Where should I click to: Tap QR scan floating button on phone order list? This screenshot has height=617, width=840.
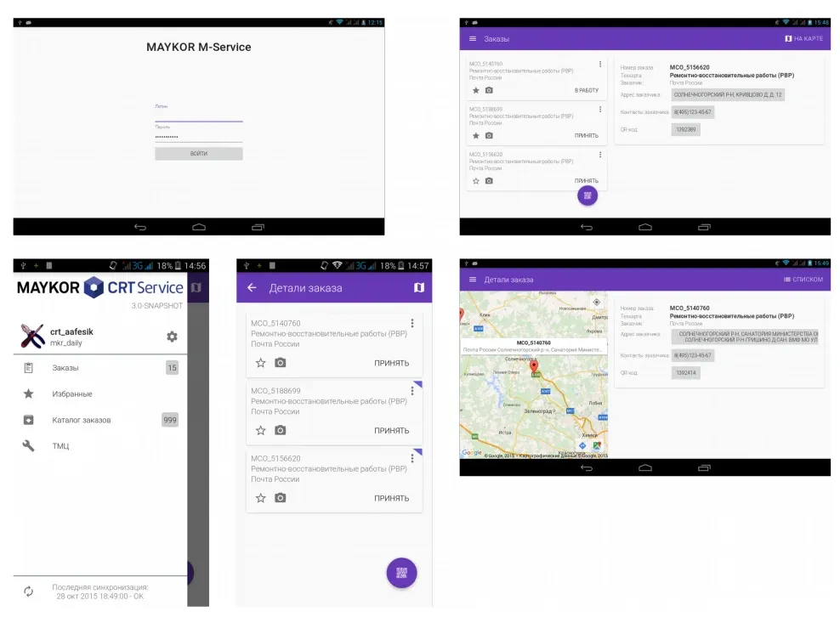point(402,573)
